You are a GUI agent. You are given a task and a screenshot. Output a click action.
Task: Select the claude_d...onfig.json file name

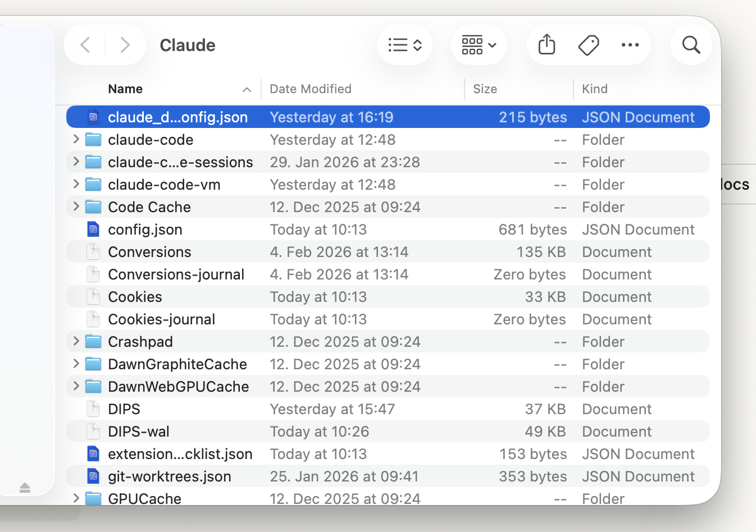177,117
